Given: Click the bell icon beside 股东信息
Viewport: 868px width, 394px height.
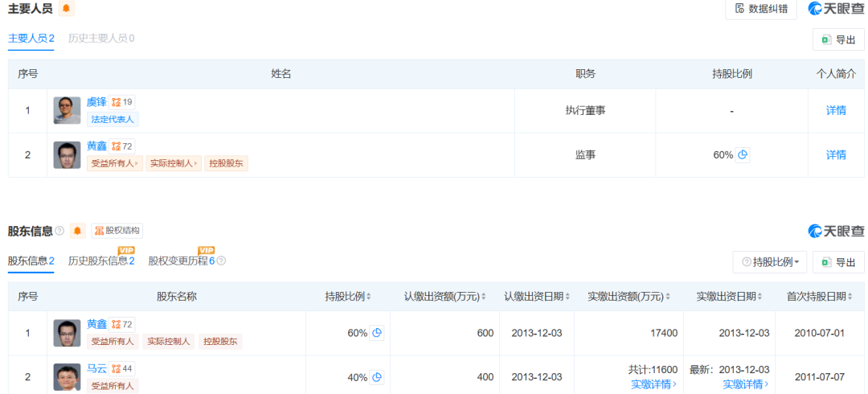Looking at the screenshot, I should [x=78, y=231].
